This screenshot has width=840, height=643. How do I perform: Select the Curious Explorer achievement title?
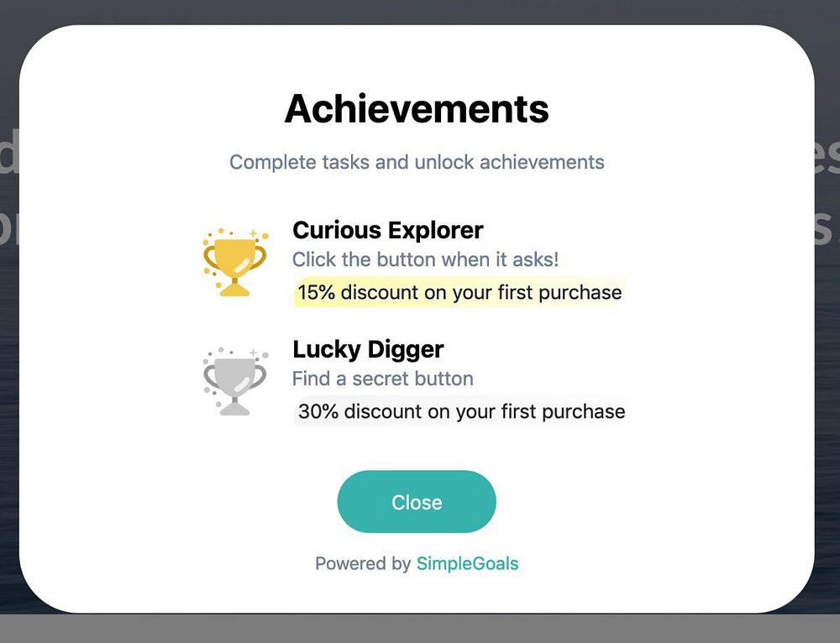click(387, 230)
